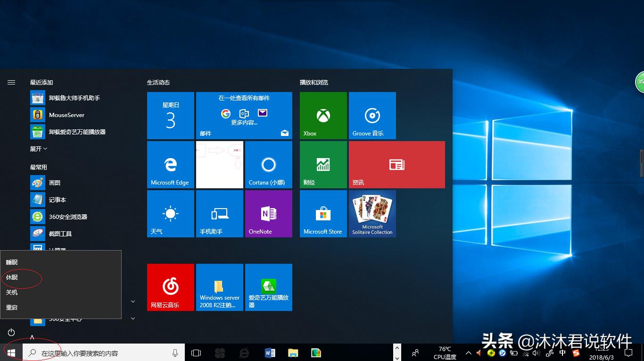Open the 网易云音乐 tile

coord(170,287)
